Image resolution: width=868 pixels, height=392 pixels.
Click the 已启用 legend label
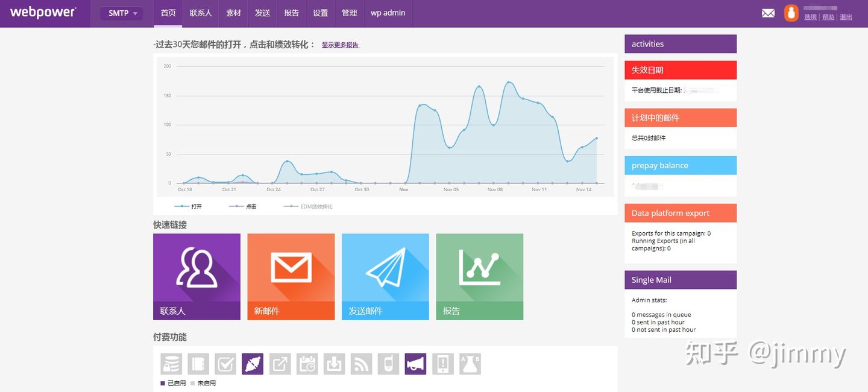[177, 383]
